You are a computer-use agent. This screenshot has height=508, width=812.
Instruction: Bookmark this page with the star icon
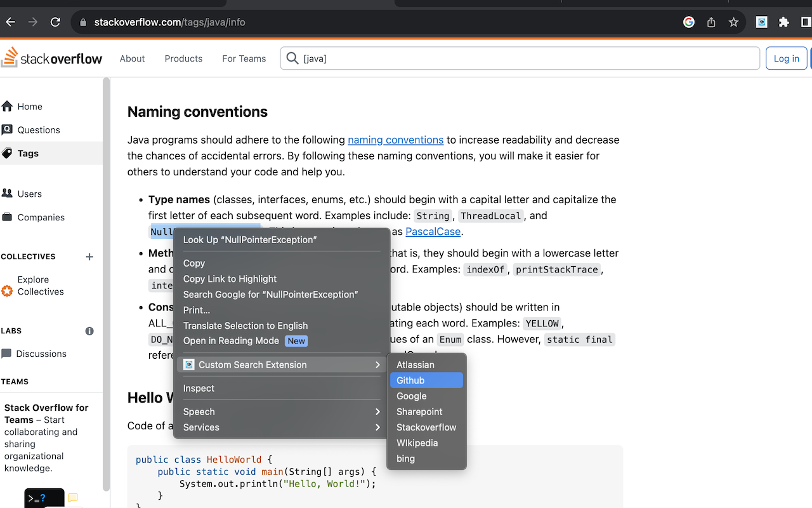coord(733,22)
